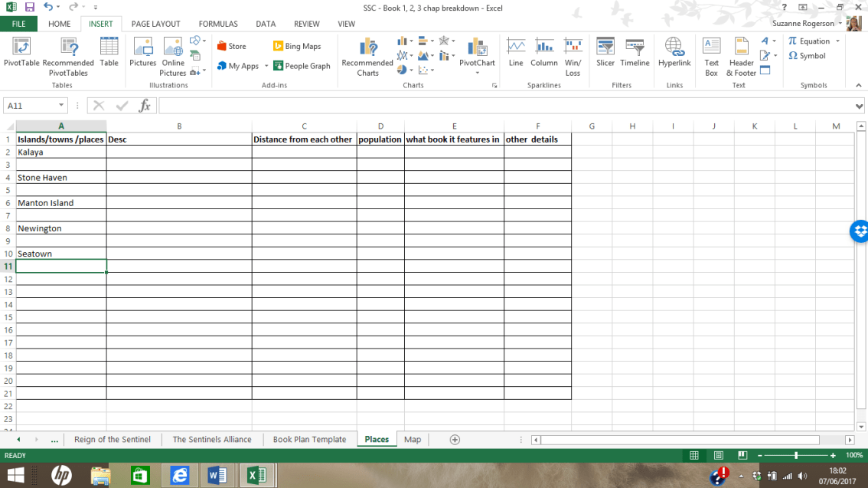Click cell B2 next to Kalaya
This screenshot has height=488, width=868.
(x=179, y=152)
